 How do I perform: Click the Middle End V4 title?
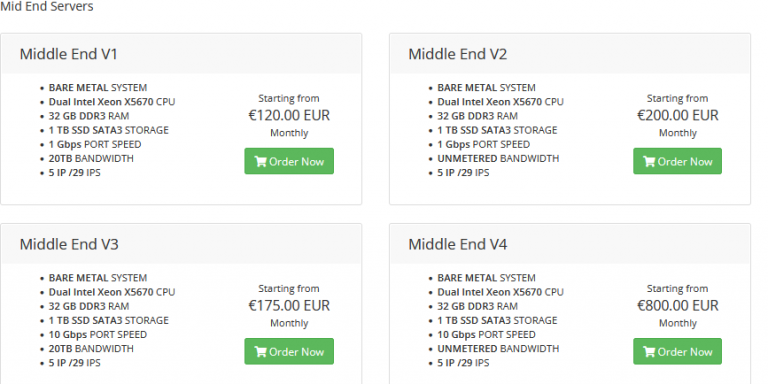(458, 244)
